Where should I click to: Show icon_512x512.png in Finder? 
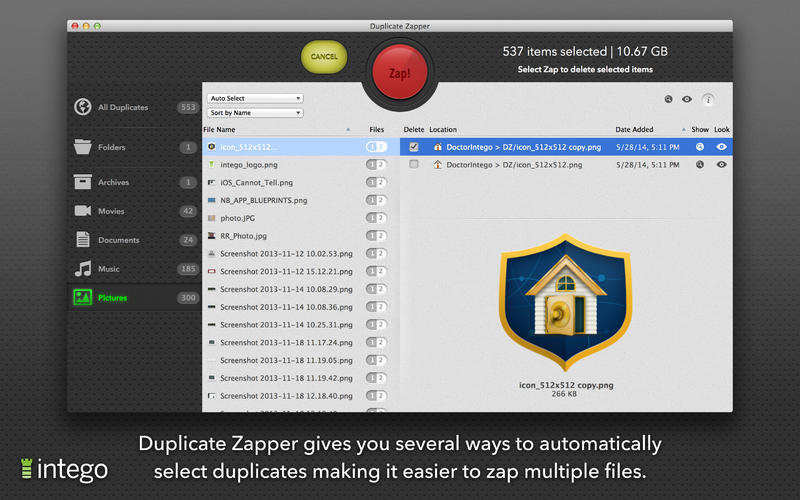(700, 164)
